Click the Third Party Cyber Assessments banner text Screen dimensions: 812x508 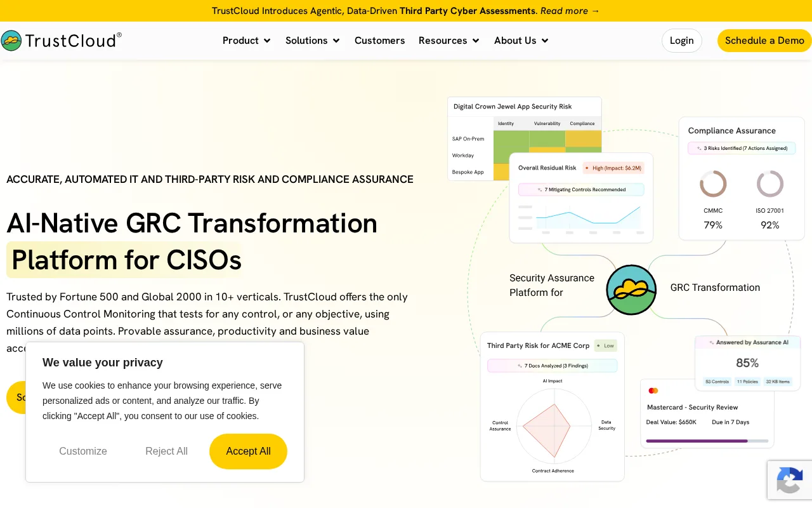pyautogui.click(x=468, y=11)
